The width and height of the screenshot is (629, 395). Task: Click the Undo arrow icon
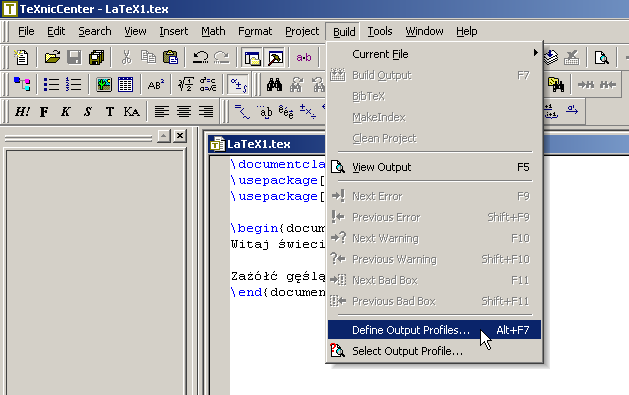tap(200, 57)
